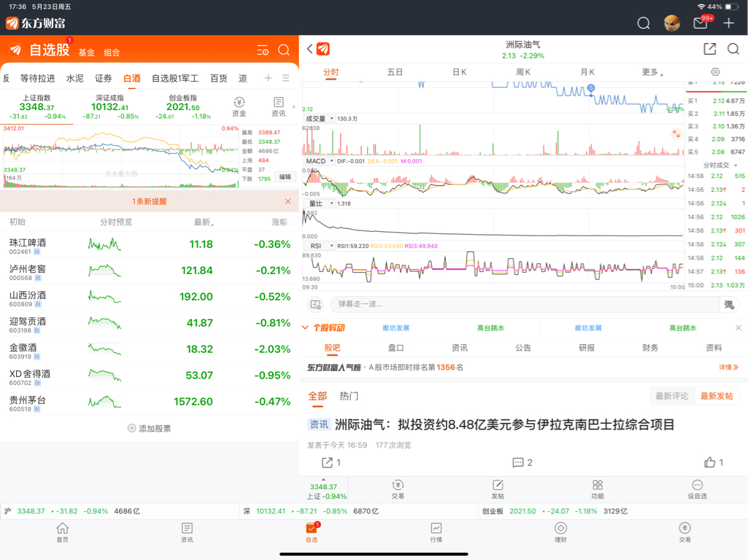The image size is (748, 560).
Task: Open the MACD indicator dropdown
Action: click(x=319, y=161)
